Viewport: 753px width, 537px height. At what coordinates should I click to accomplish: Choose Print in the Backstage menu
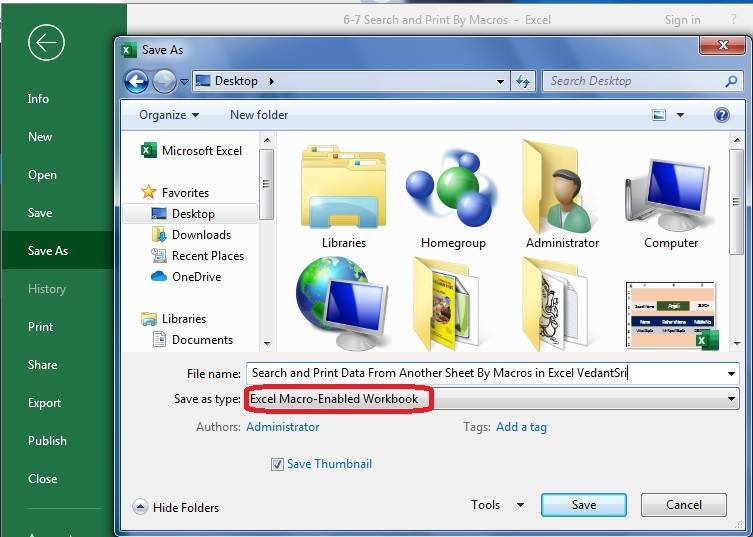(x=40, y=327)
